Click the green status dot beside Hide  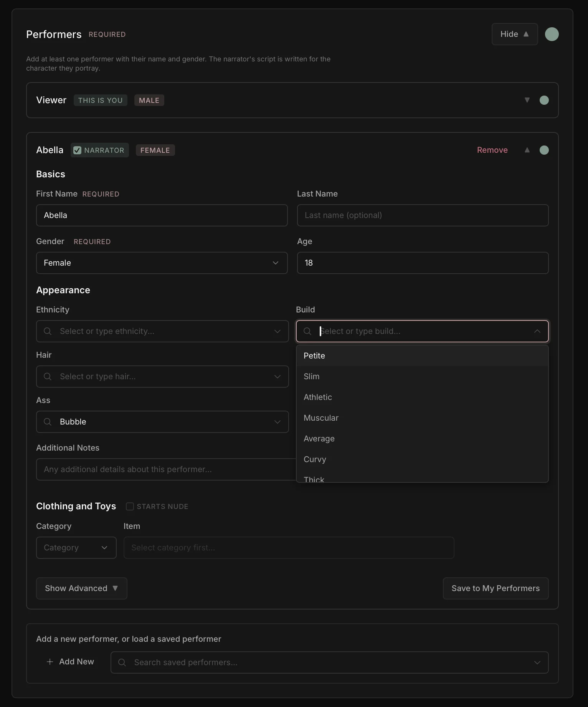point(552,34)
